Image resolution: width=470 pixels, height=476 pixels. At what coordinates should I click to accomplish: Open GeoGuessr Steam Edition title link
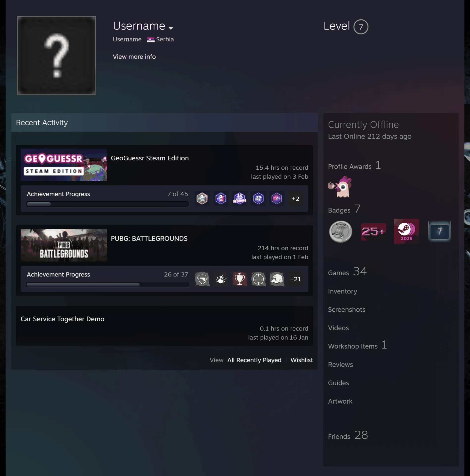coord(150,158)
